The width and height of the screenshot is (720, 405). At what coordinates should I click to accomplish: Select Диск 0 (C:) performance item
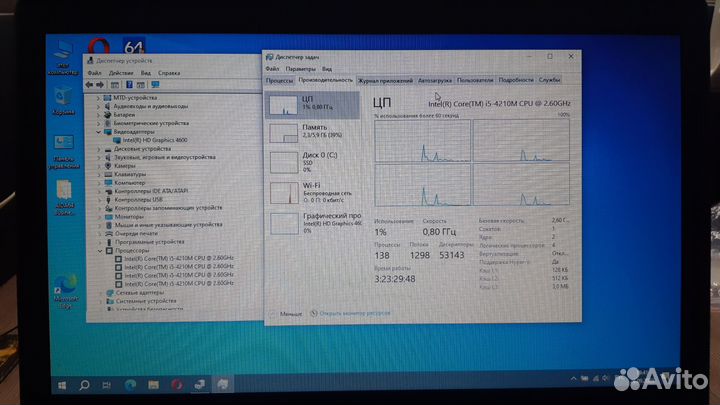313,162
